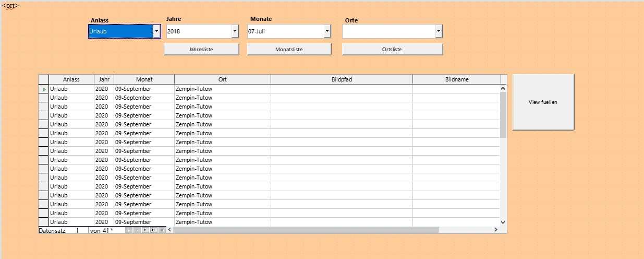Click the '<ort>' text at top
Image resolution: width=644 pixels, height=259 pixels.
pos(10,6)
